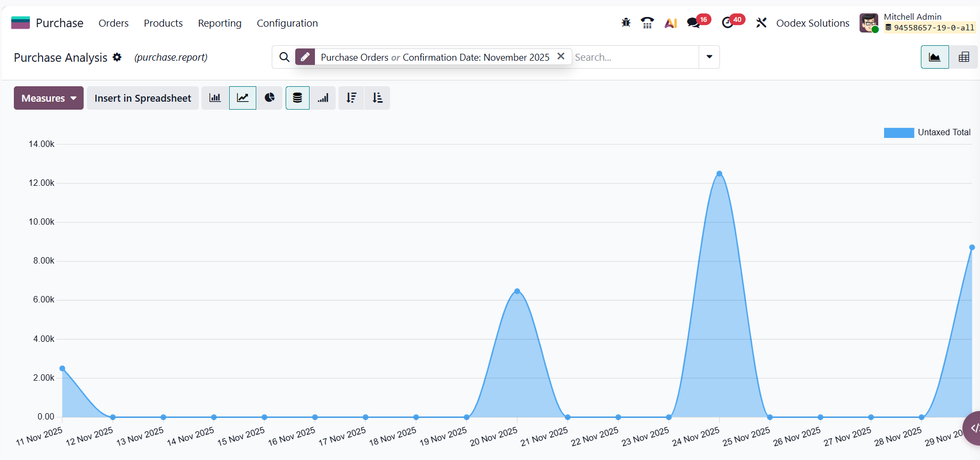The image size is (980, 460).
Task: Sort chart in descending order
Action: (x=351, y=98)
